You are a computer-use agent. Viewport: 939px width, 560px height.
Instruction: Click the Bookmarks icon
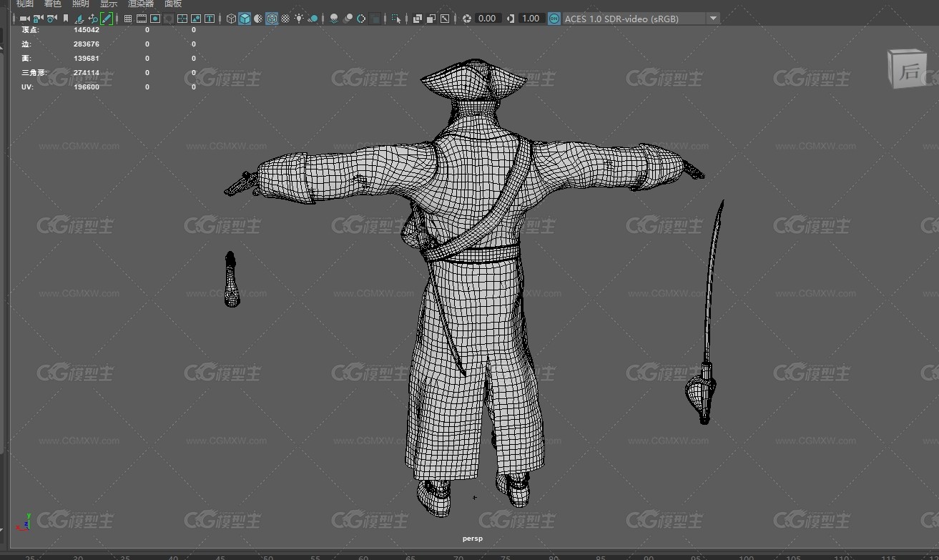pos(66,19)
